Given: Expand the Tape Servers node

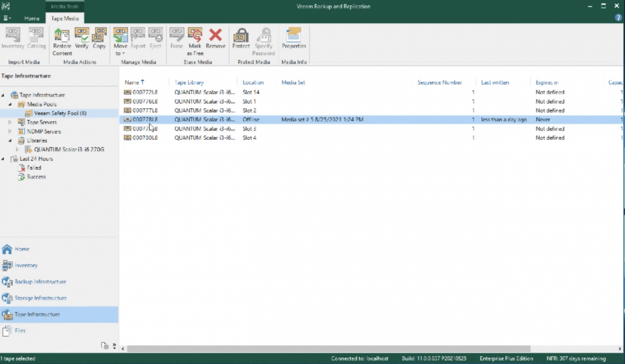Looking at the screenshot, I should [10, 122].
